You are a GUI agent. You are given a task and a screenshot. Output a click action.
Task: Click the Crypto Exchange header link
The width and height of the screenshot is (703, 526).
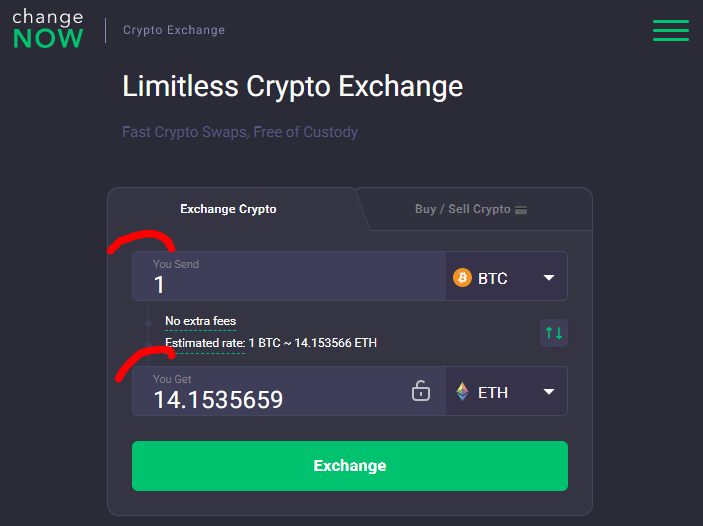click(174, 30)
